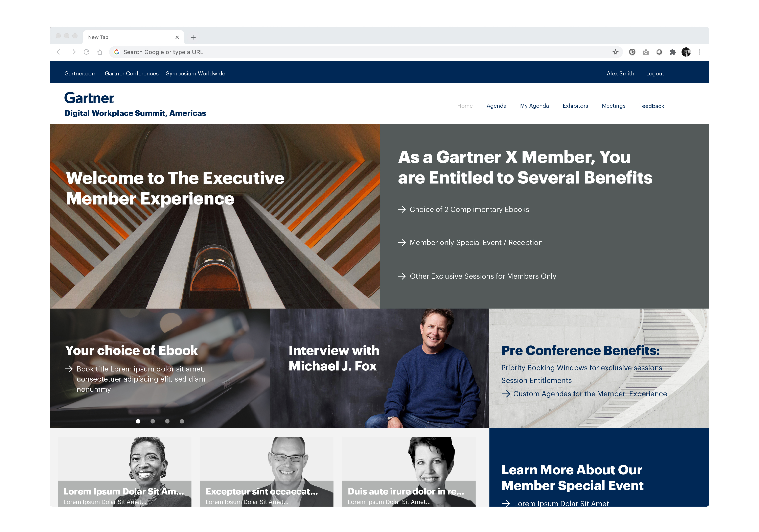Click the arrow icon beside Member only Special Event
759x532 pixels.
coord(402,243)
